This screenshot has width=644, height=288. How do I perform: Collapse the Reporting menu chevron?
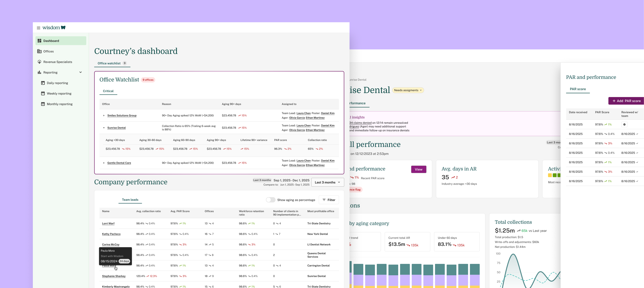(80, 72)
